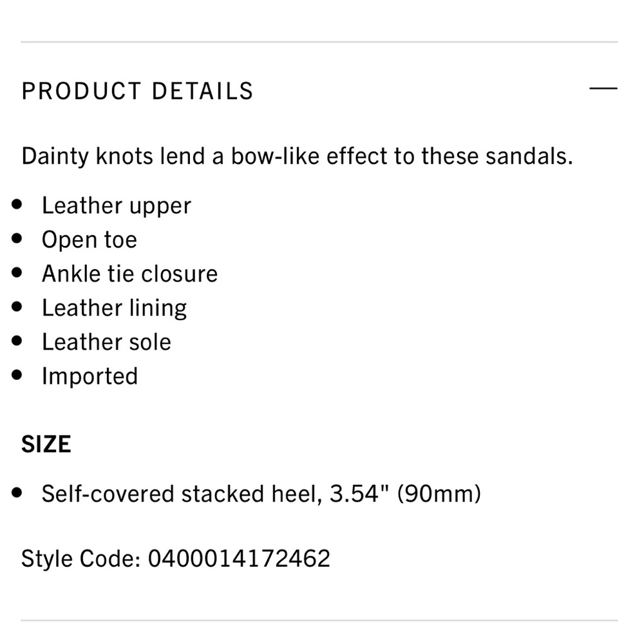Screen dimensions: 644x644
Task: Select the style code number 0400014172462
Action: 239,558
